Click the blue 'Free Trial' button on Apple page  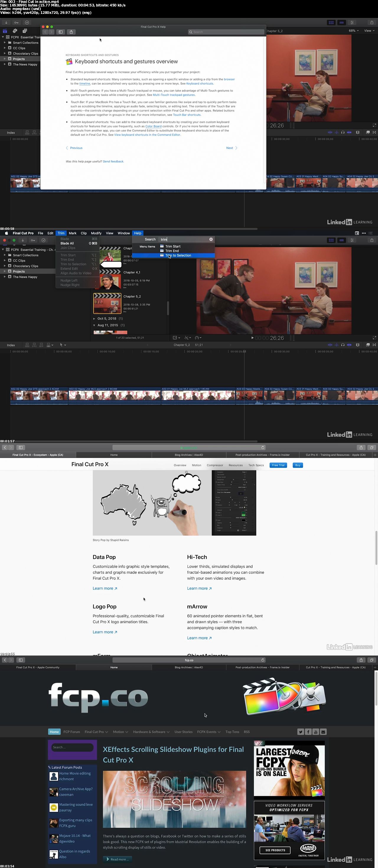click(x=278, y=465)
